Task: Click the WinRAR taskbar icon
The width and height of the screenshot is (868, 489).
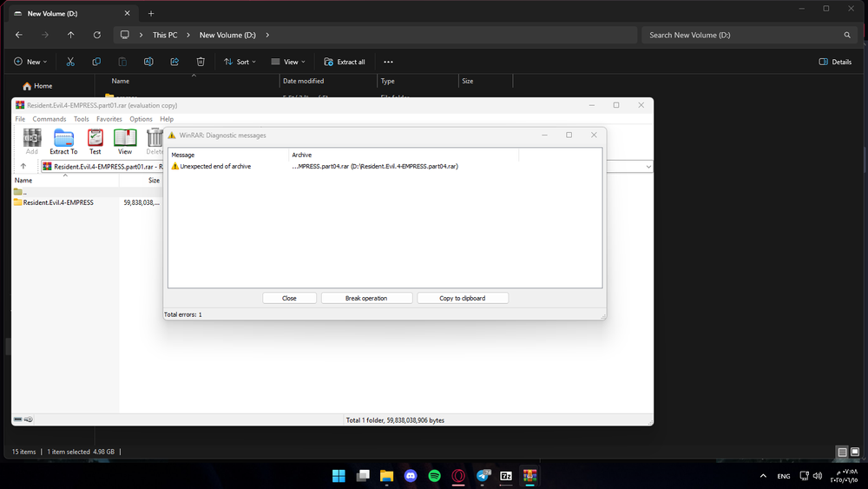Action: coord(529,475)
